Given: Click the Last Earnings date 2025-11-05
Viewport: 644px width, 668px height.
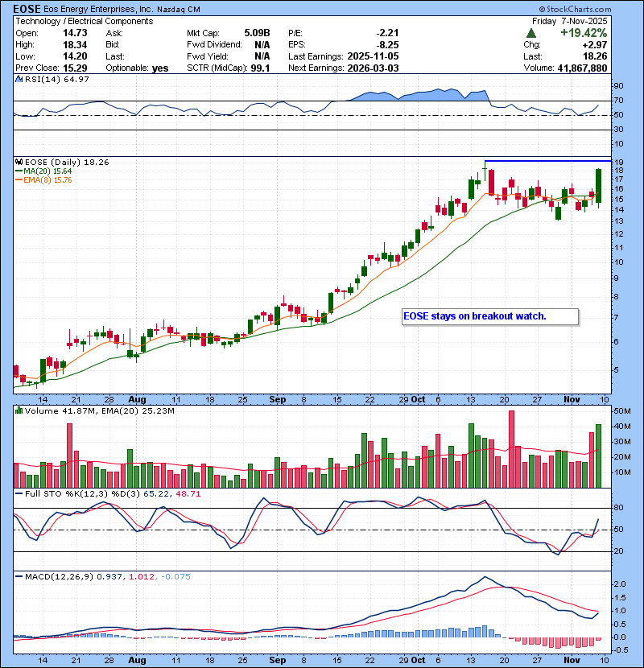Looking at the screenshot, I should pyautogui.click(x=373, y=56).
